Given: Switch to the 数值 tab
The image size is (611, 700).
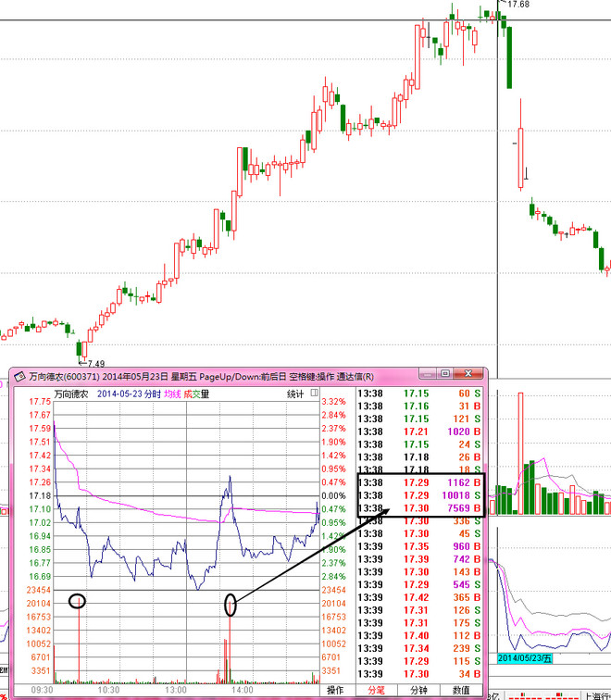Looking at the screenshot, I should (461, 690).
